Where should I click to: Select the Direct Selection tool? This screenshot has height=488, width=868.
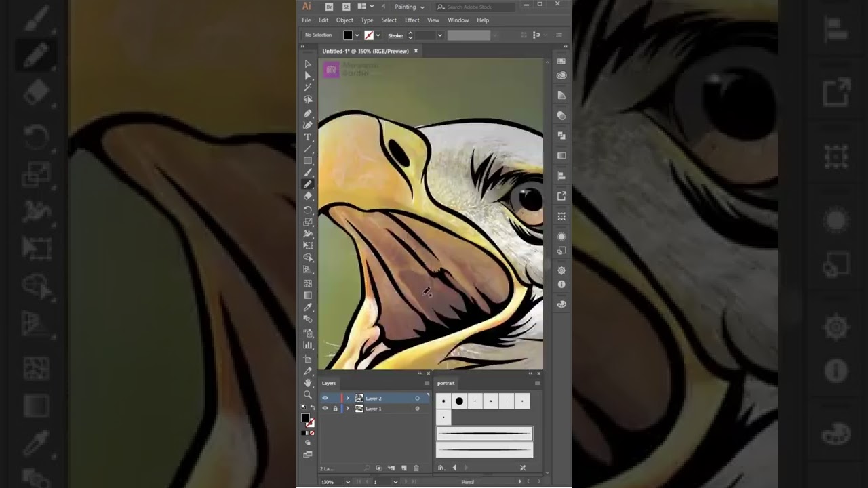coord(308,75)
